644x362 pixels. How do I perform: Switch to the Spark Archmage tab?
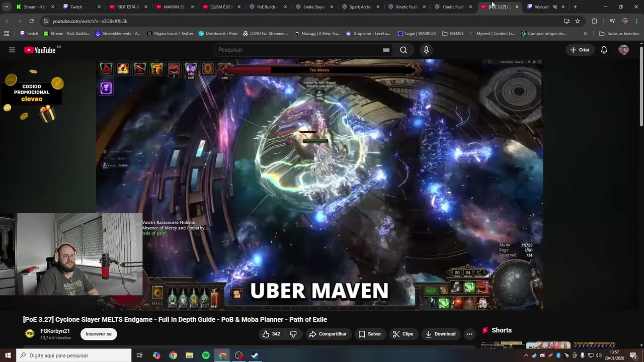[x=360, y=7]
